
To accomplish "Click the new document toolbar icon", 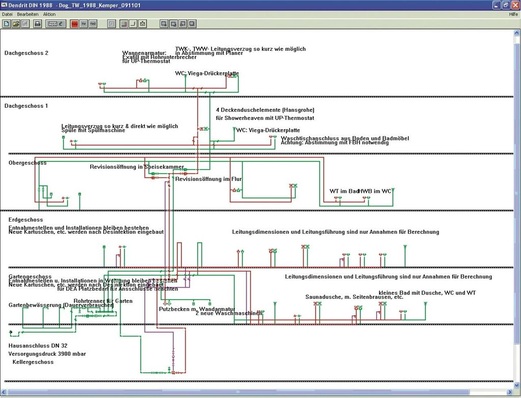I will click(x=6, y=24).
